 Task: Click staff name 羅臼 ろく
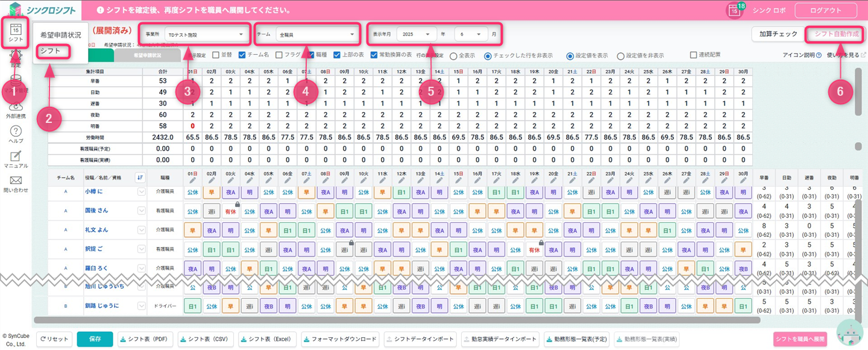(x=96, y=268)
